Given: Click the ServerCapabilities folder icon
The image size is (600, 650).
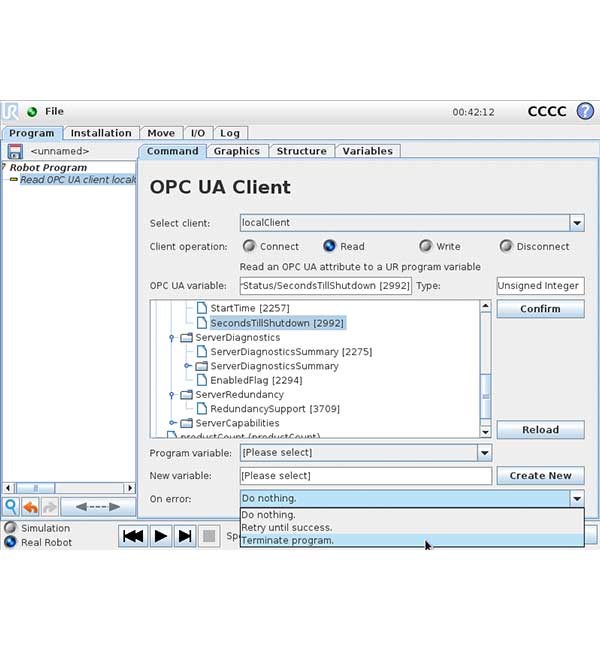Looking at the screenshot, I should coord(187,423).
